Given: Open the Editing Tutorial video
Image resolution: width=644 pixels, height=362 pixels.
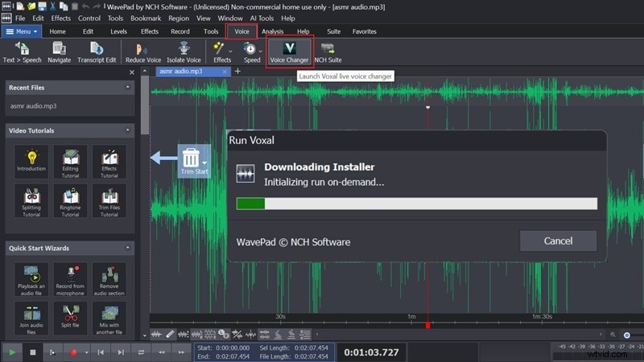Looking at the screenshot, I should (x=70, y=162).
